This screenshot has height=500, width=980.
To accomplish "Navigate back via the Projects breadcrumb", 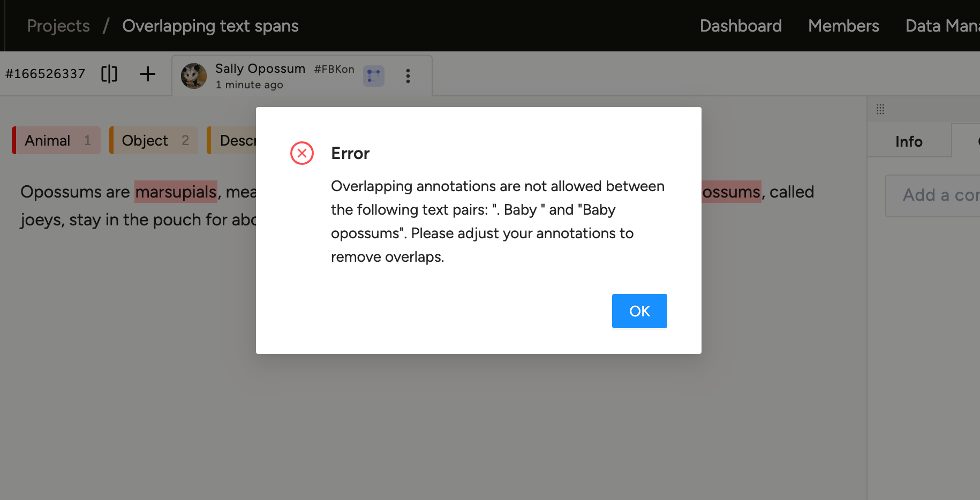I will pos(58,26).
